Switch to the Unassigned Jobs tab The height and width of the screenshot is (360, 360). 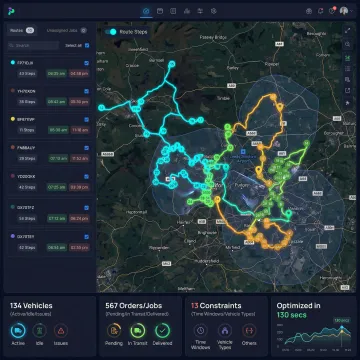click(66, 30)
